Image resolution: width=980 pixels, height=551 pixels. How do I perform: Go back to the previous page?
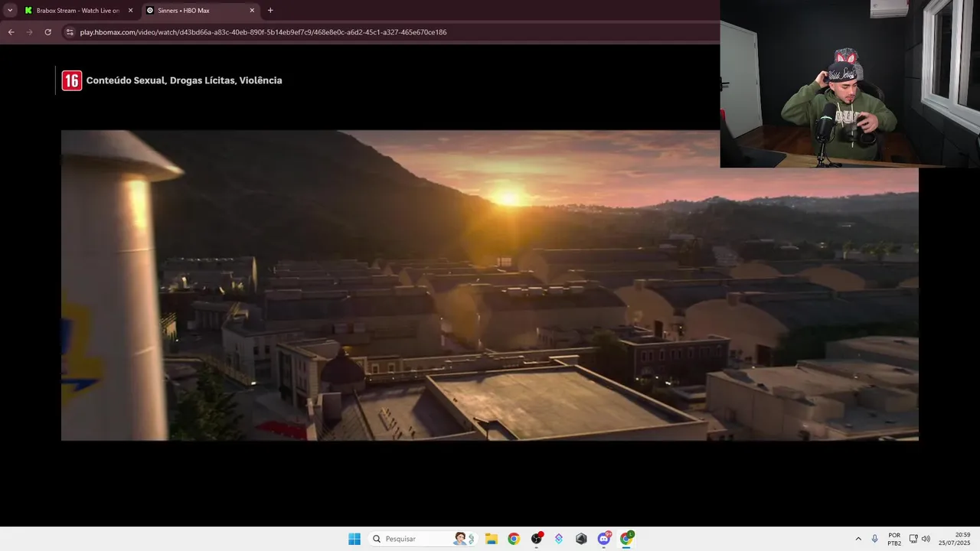[x=11, y=32]
